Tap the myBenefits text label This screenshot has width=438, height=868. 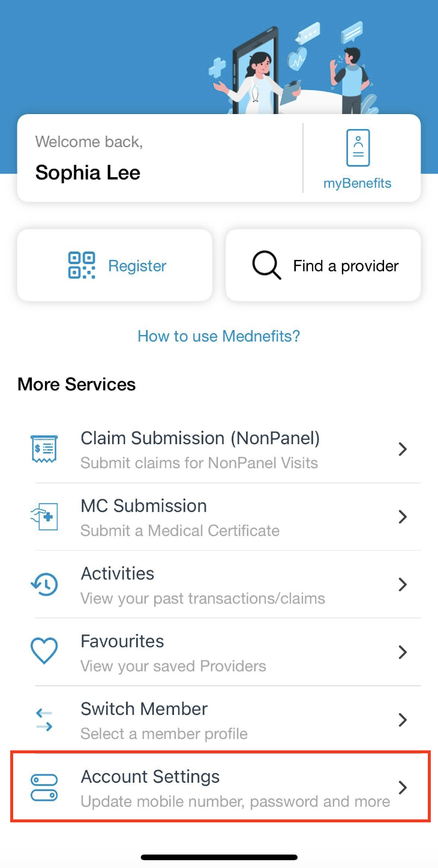point(358,184)
